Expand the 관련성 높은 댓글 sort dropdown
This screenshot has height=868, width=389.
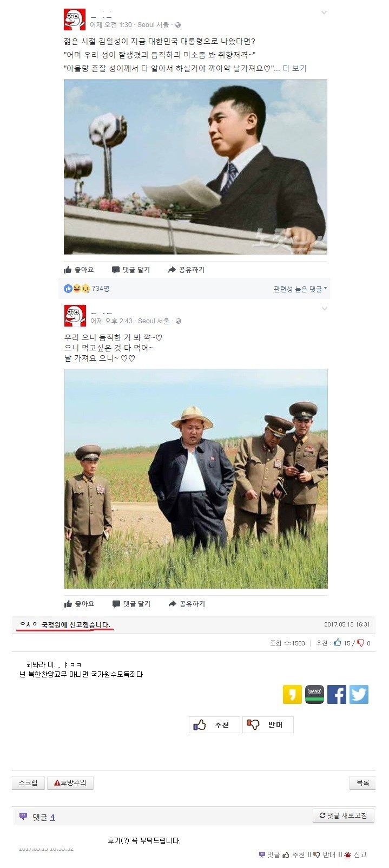300,289
